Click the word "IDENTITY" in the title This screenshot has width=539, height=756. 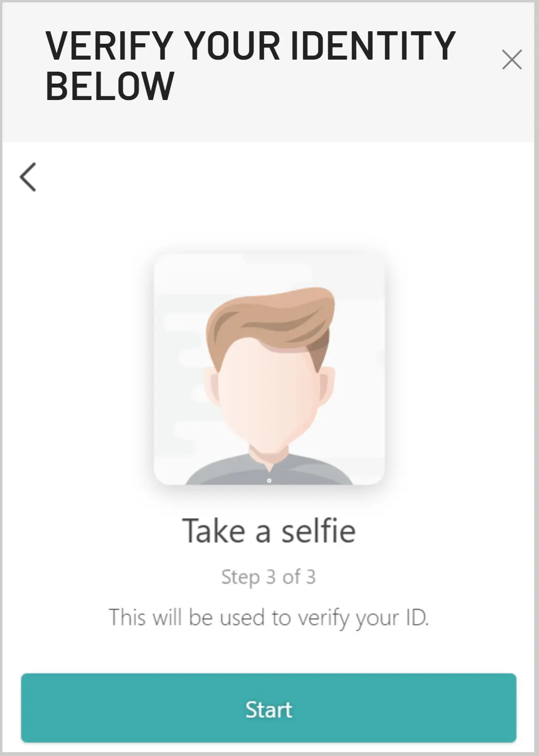[x=373, y=46]
